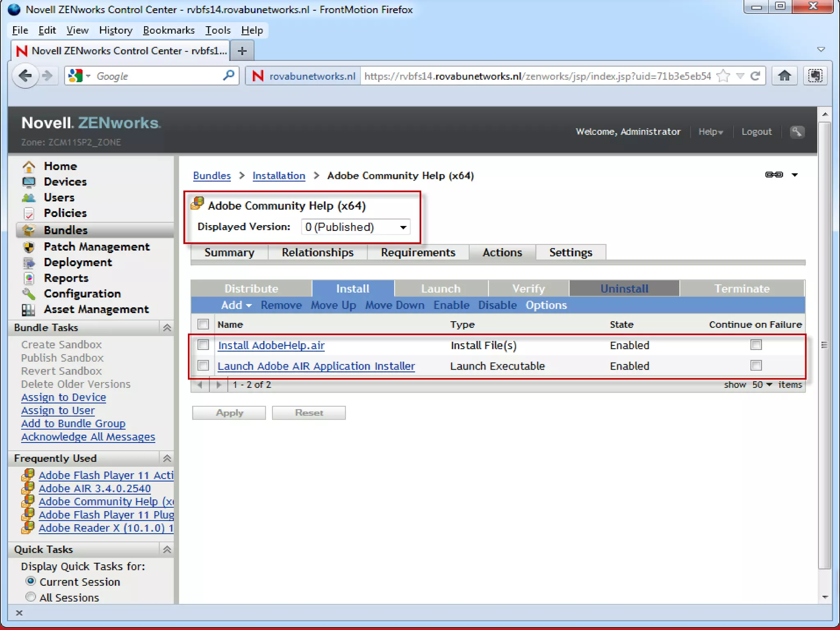Check the Install AdobeHelp.air row checkbox
The width and height of the screenshot is (840, 630).
[x=203, y=345]
